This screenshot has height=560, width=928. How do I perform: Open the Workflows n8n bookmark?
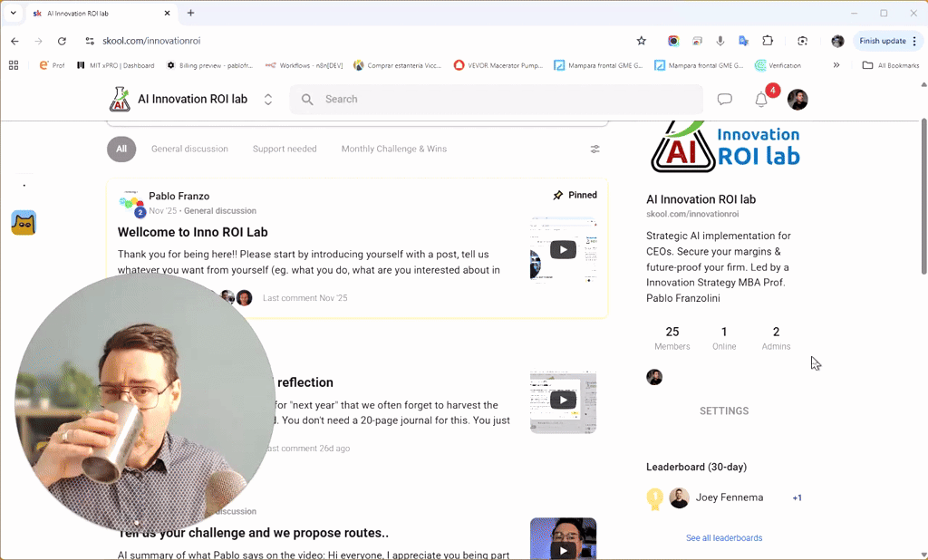304,65
